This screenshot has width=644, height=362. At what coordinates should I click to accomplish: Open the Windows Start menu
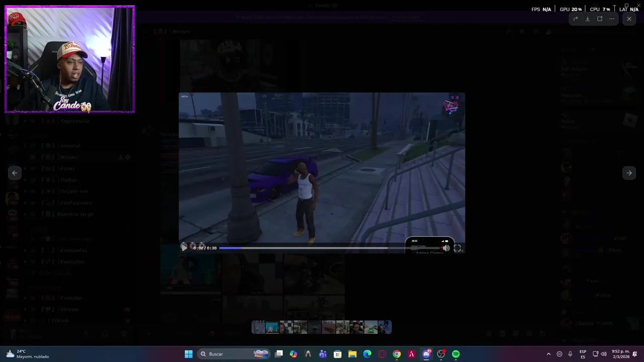(189, 354)
